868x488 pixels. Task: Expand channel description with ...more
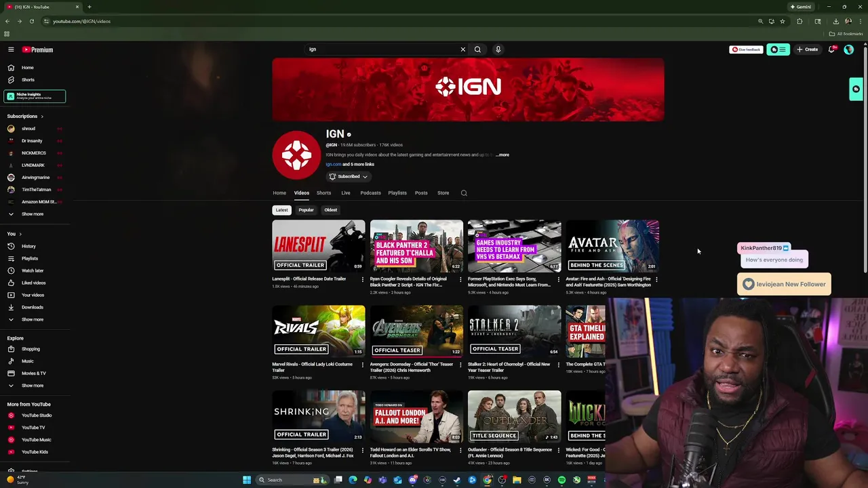502,155
